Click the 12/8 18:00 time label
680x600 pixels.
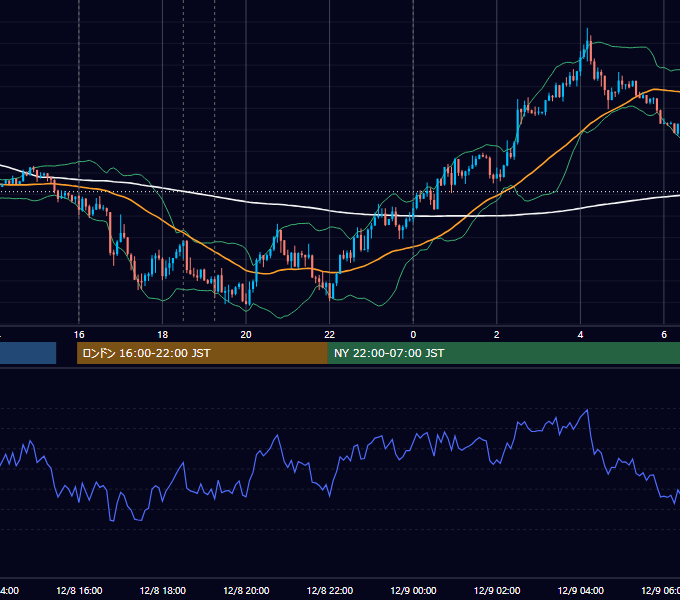pos(163,591)
